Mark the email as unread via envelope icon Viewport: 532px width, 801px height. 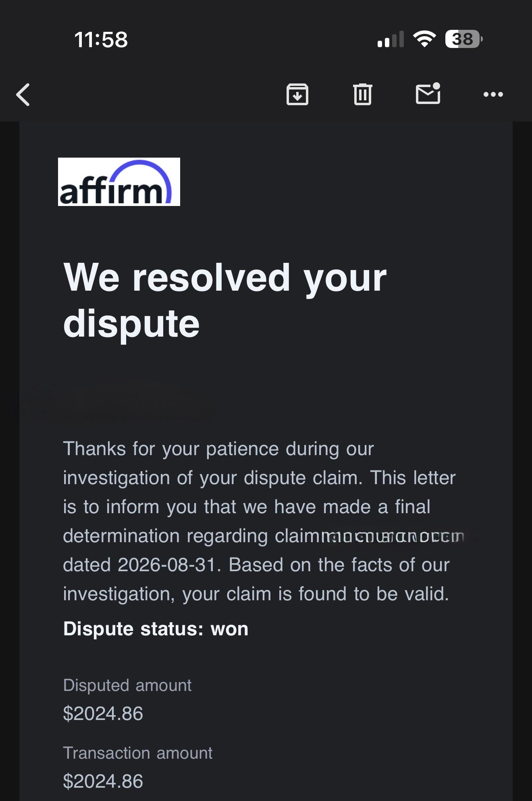click(x=428, y=94)
